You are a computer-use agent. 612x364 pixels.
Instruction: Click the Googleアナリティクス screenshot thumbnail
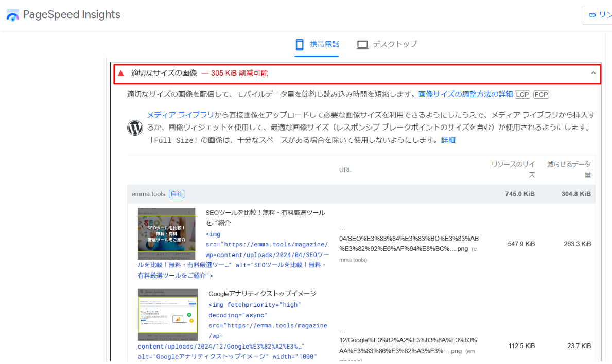point(168,315)
